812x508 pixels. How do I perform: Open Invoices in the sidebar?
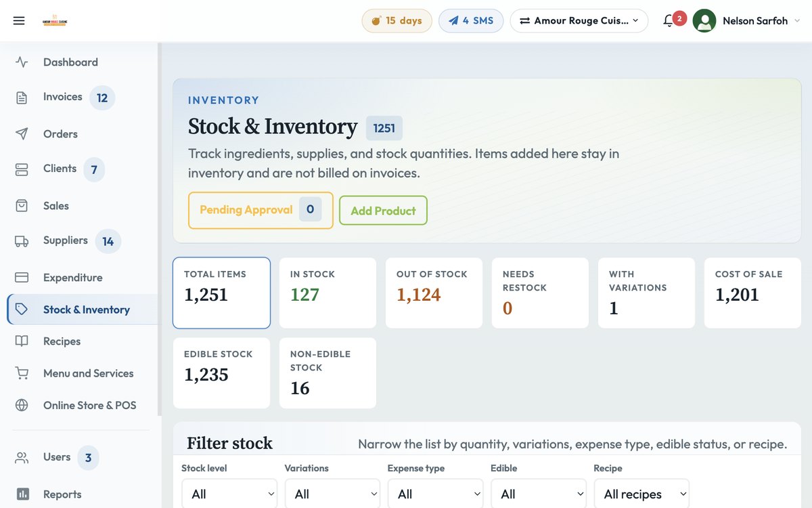tap(63, 97)
